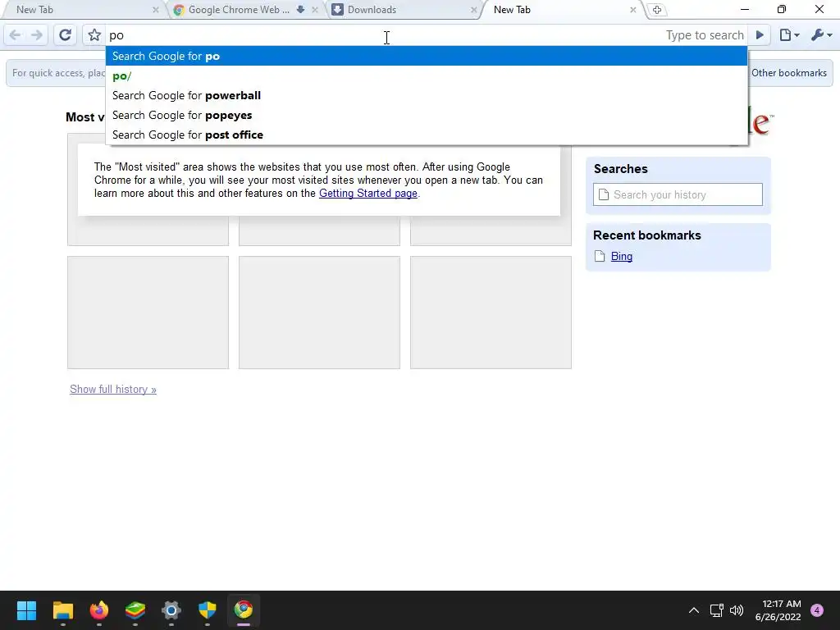
Task: Show hidden tray icons chevron
Action: 694,610
